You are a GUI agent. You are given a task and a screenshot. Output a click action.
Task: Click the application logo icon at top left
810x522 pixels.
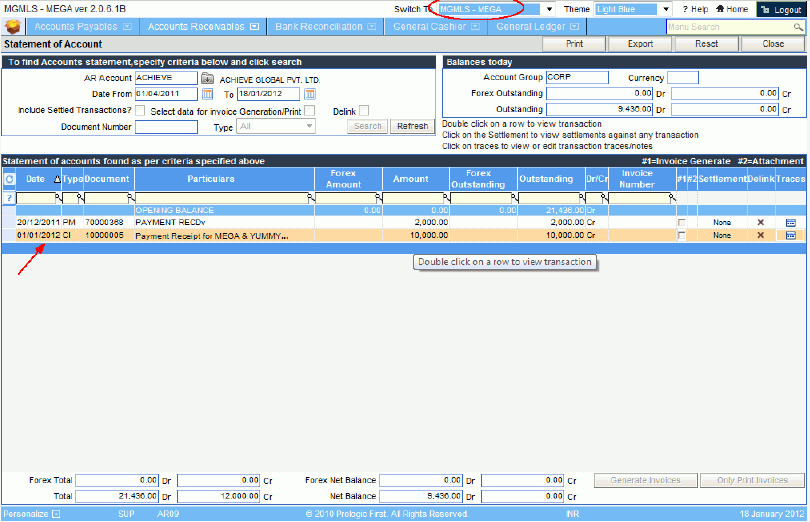tap(13, 26)
